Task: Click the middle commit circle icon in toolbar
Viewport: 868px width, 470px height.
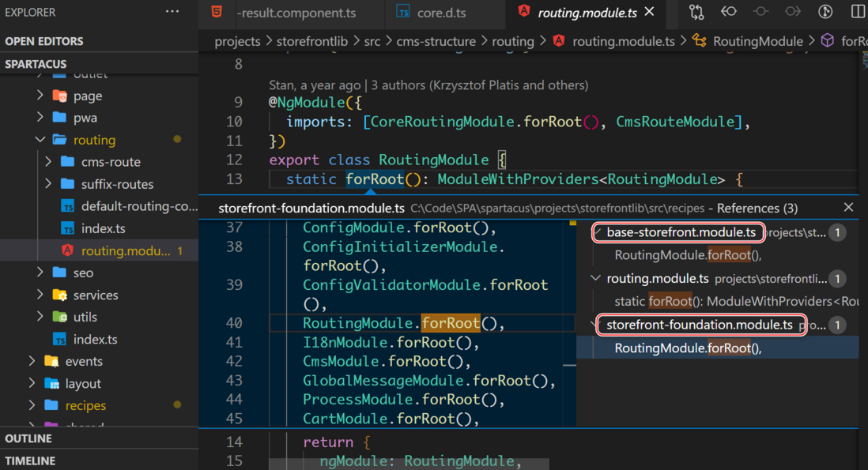Action: click(x=761, y=12)
